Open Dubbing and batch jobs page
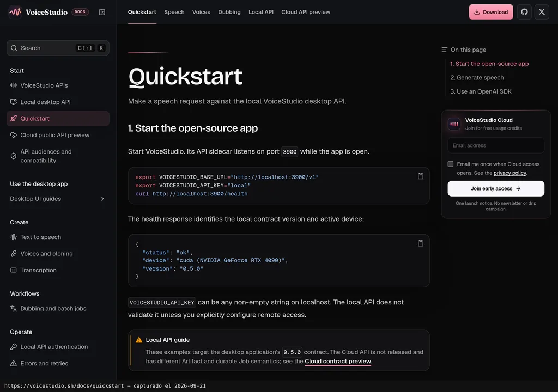Viewport: 558px width, 392px height. coord(58,308)
